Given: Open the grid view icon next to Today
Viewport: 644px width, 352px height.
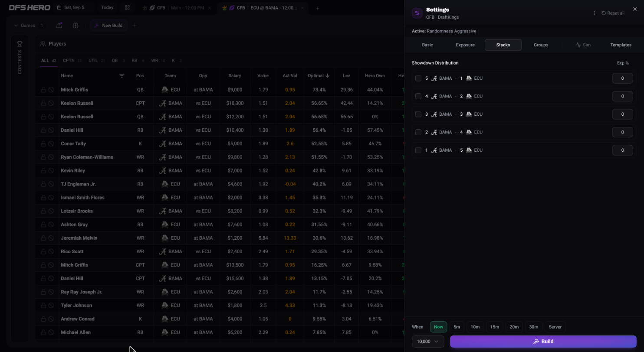Looking at the screenshot, I should (127, 8).
